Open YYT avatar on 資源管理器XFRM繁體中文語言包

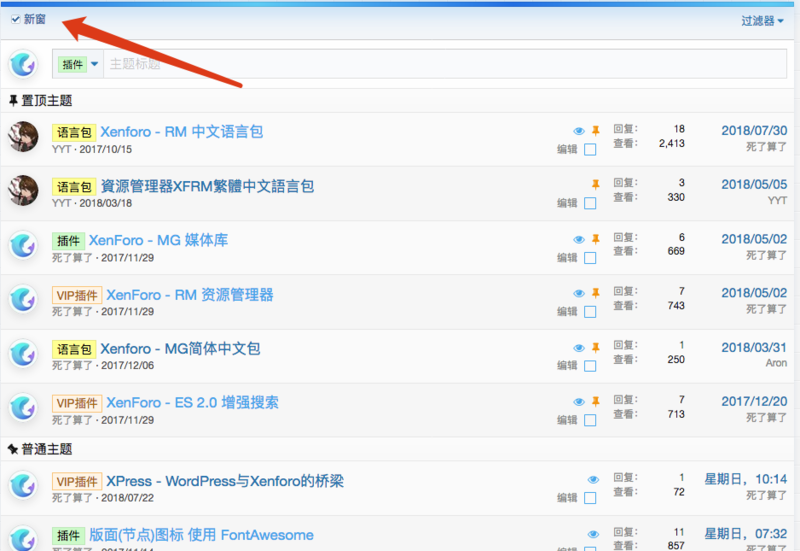pyautogui.click(x=23, y=190)
